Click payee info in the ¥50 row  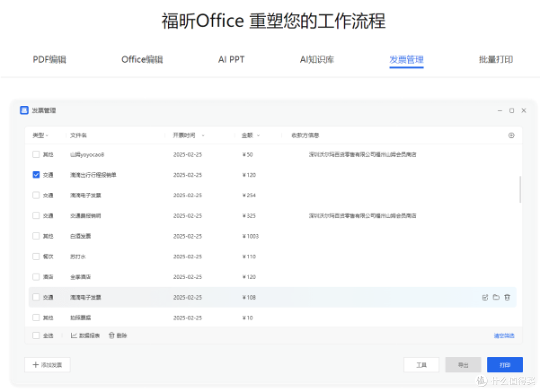click(x=362, y=155)
